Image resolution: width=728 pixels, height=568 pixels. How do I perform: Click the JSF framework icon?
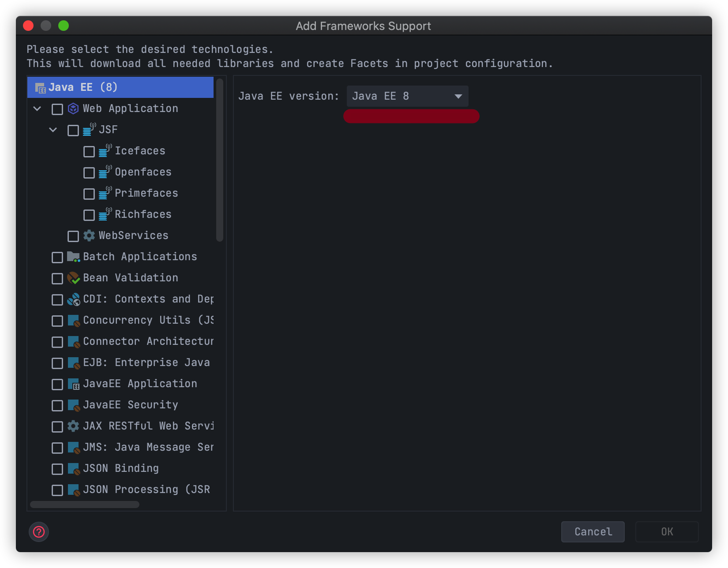[x=89, y=129]
